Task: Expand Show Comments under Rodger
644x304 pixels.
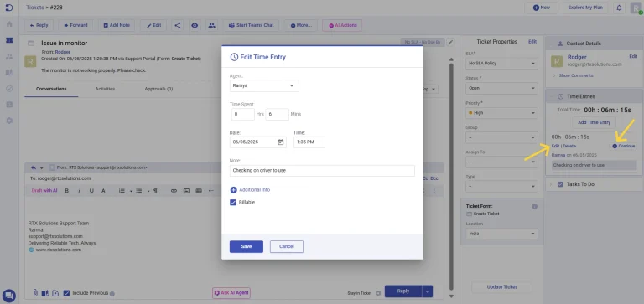Action: tap(576, 75)
